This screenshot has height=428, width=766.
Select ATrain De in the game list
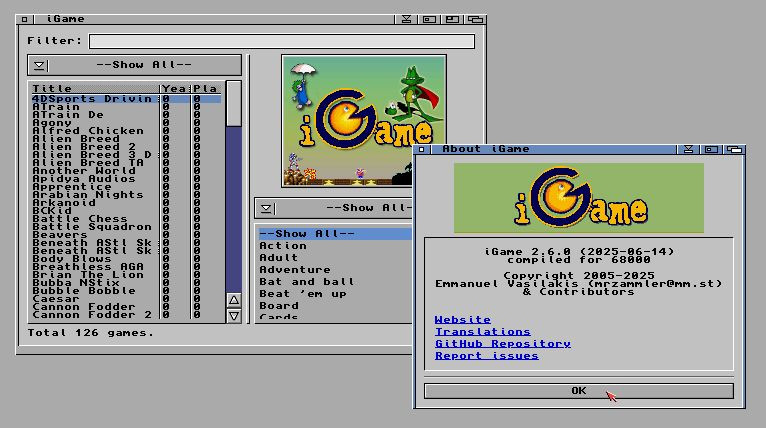126,115
